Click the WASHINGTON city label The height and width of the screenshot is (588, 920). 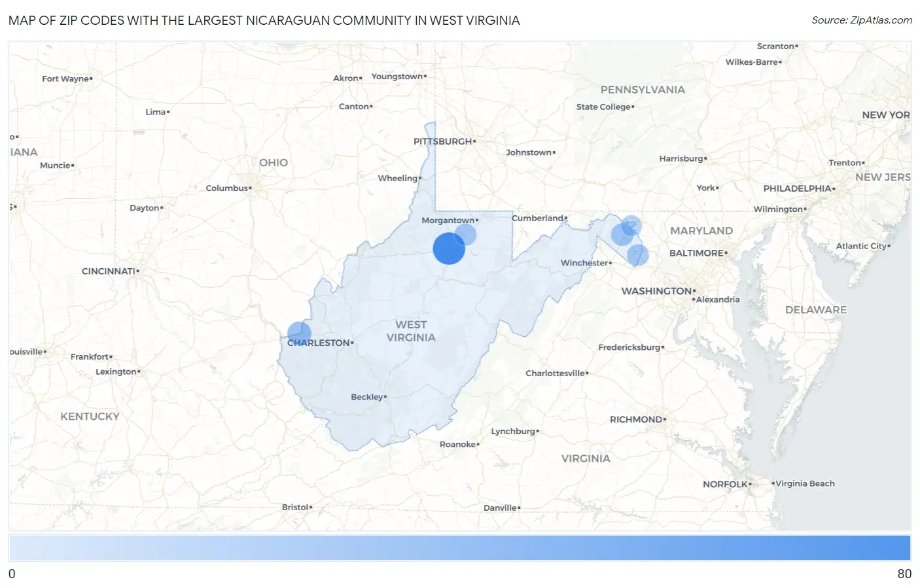click(x=657, y=291)
